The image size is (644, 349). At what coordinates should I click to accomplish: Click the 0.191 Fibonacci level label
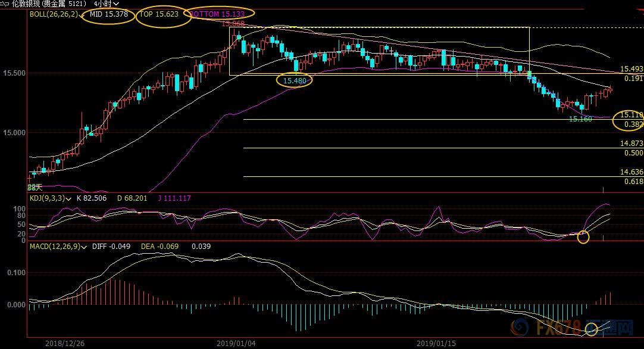633,79
